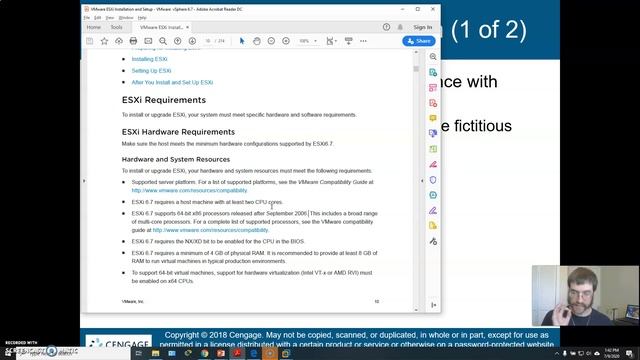Open search tool in right pane

pos(433,57)
